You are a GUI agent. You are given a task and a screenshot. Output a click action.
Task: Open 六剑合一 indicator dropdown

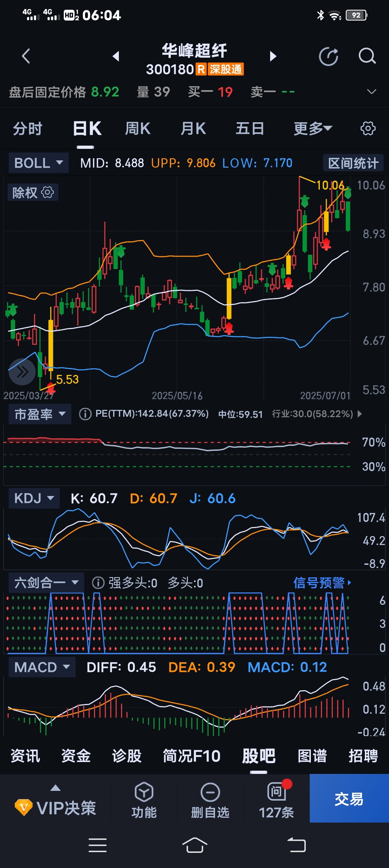click(x=46, y=583)
